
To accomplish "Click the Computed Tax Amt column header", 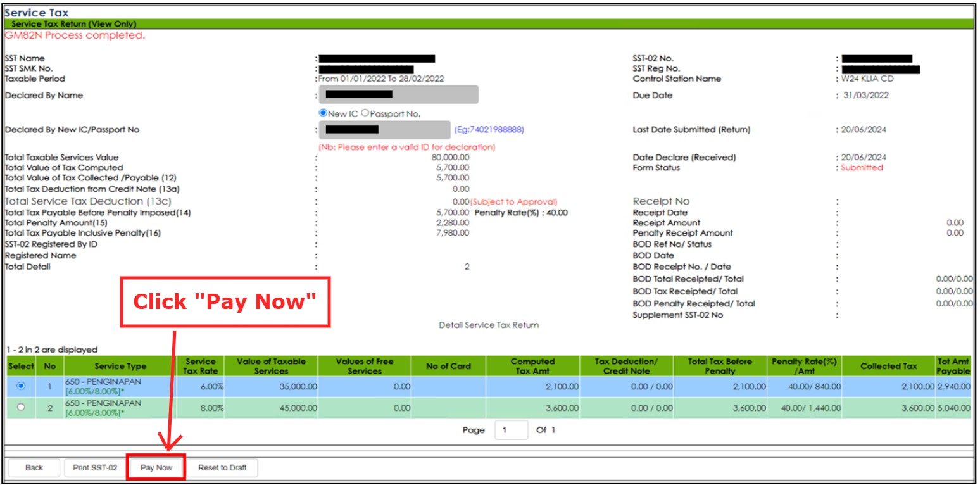I will [x=532, y=366].
